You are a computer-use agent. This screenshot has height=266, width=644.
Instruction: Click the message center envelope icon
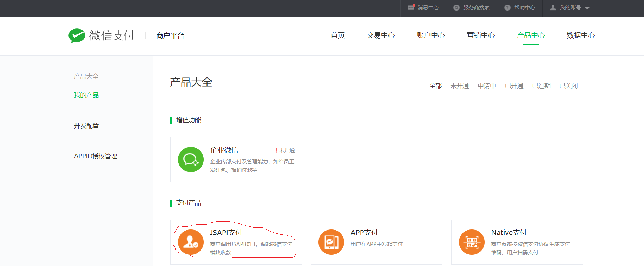point(411,7)
